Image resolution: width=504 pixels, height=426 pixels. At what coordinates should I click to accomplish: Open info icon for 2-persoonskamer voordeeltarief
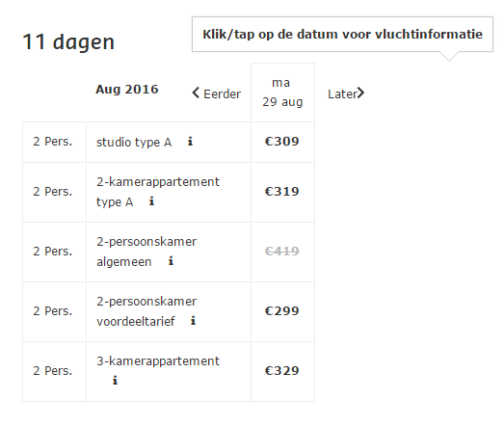pyautogui.click(x=193, y=320)
